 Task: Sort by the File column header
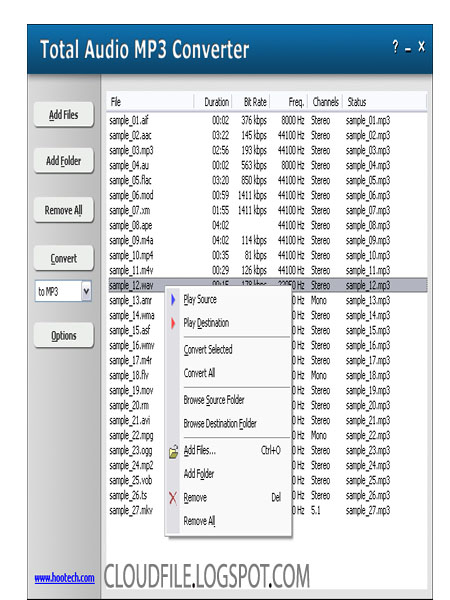coord(150,102)
